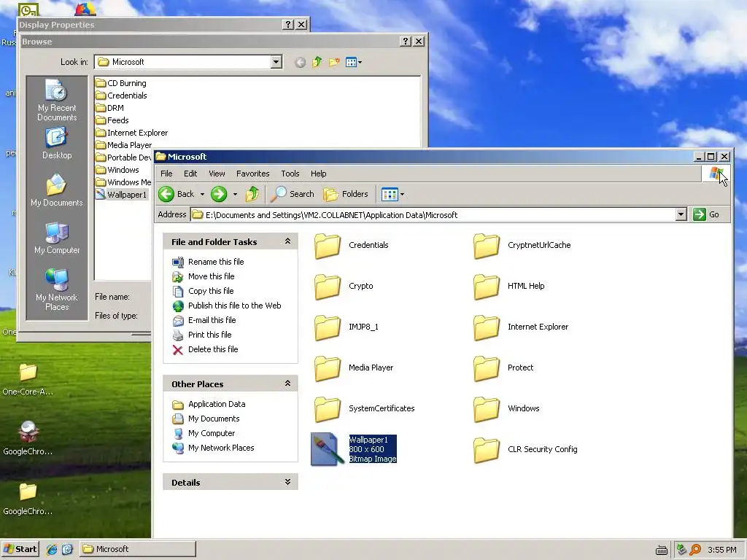The height and width of the screenshot is (560, 747).
Task: Open My Documents in Browse dialog sidebar
Action: coord(57,190)
